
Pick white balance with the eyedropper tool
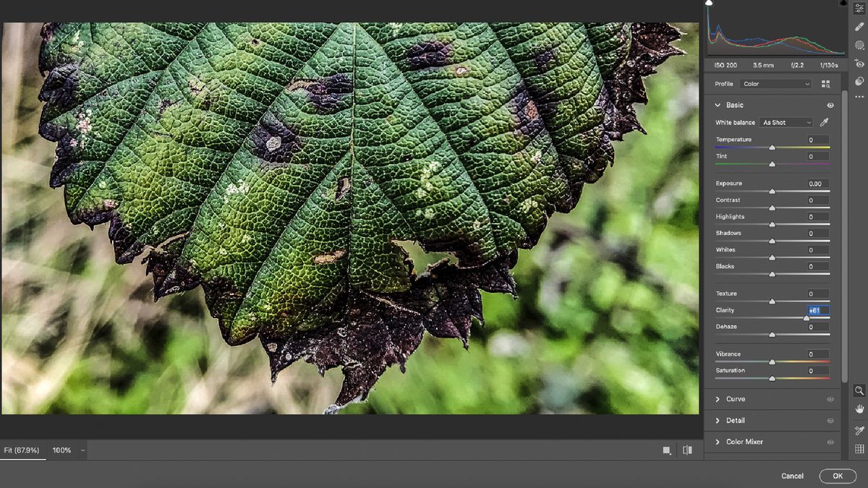pyautogui.click(x=822, y=122)
